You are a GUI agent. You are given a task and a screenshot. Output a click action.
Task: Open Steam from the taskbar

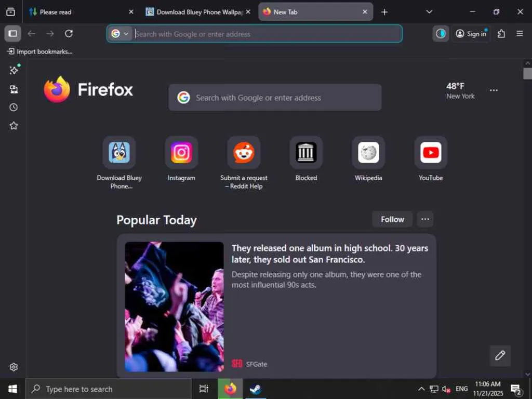[x=255, y=389]
